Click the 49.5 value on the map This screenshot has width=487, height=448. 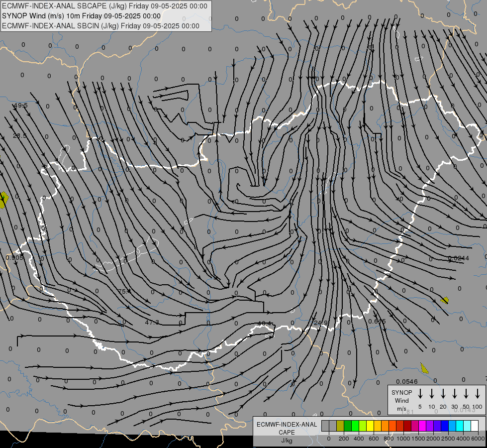click(21, 106)
